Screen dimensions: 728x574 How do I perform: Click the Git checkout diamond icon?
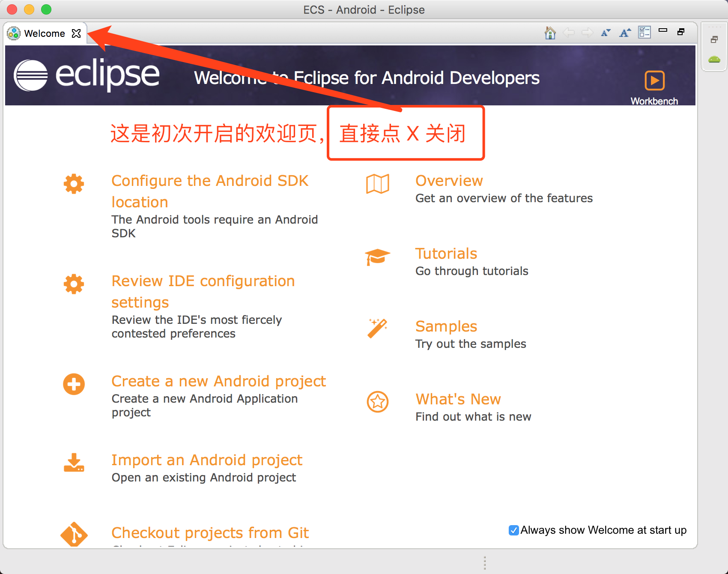(74, 534)
